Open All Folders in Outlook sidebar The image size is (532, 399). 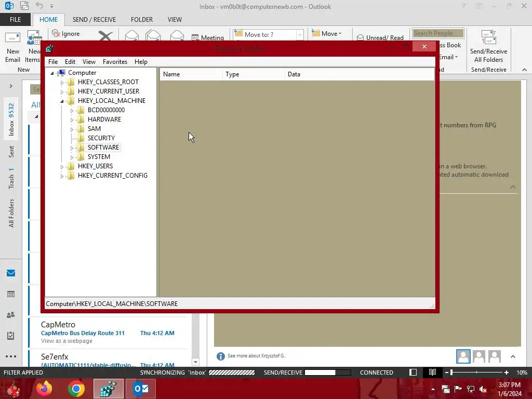pyautogui.click(x=11, y=213)
